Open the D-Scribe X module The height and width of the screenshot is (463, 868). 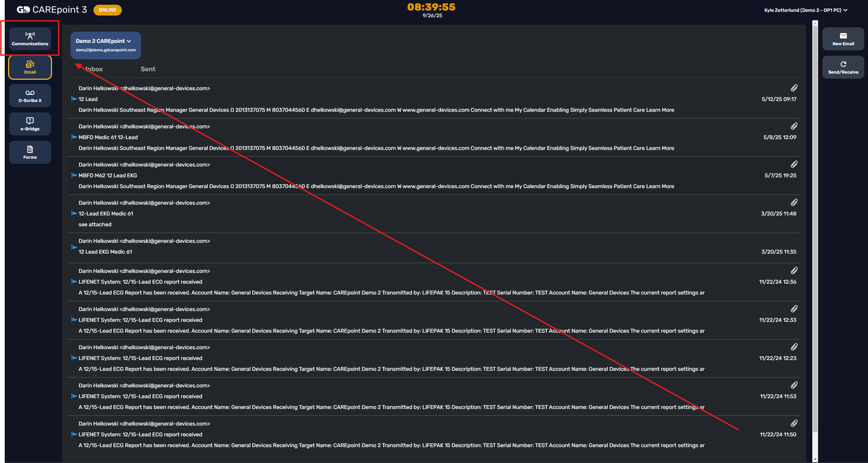pyautogui.click(x=30, y=96)
